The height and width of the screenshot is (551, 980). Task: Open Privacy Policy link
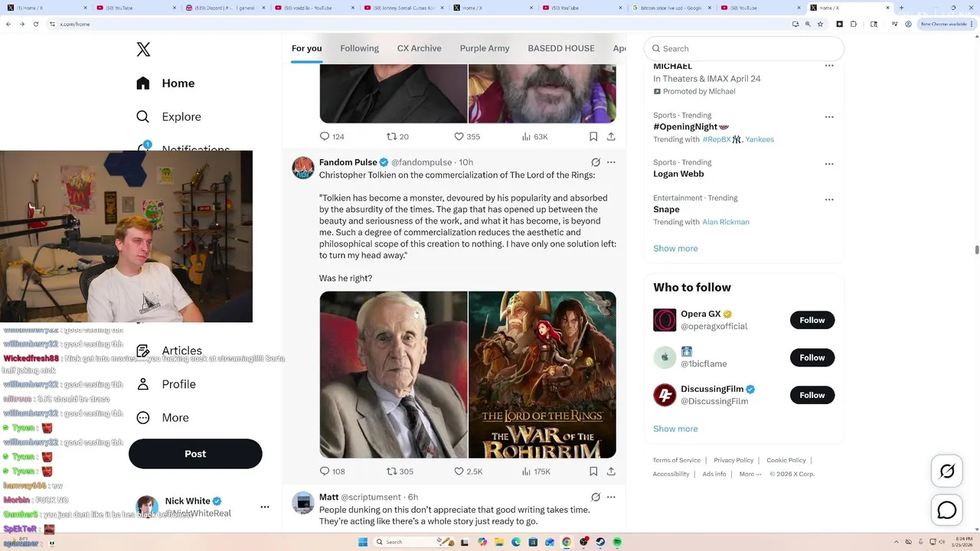[x=733, y=460]
